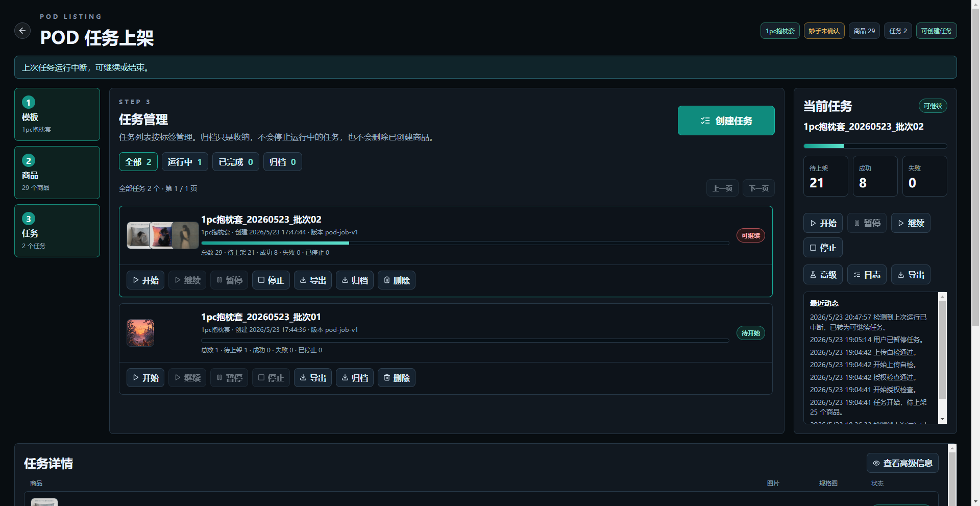
Task: Click the 待上架 21 stat card
Action: pos(826,176)
